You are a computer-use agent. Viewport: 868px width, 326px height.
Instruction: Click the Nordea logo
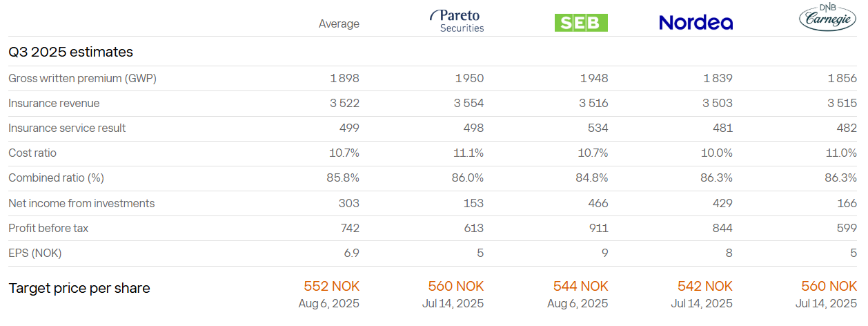tap(696, 23)
